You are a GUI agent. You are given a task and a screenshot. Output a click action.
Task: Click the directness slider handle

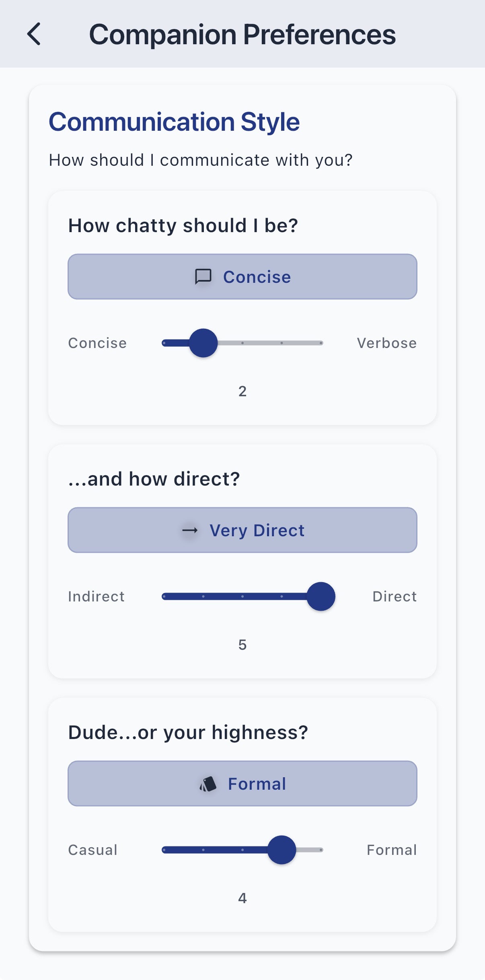click(x=321, y=597)
